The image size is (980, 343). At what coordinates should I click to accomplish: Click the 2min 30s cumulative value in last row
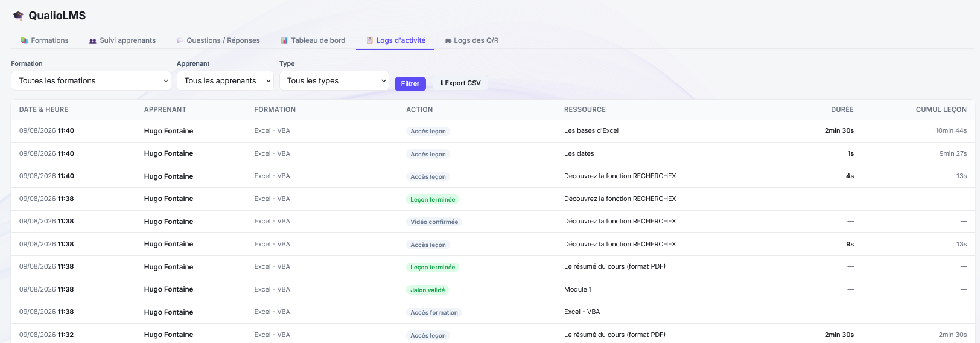click(x=953, y=335)
